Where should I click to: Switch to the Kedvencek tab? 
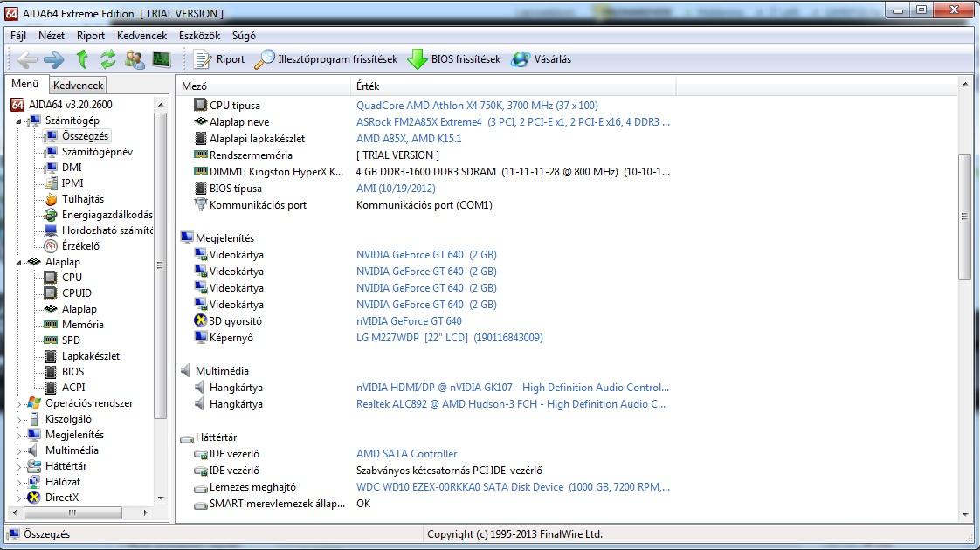pos(78,85)
